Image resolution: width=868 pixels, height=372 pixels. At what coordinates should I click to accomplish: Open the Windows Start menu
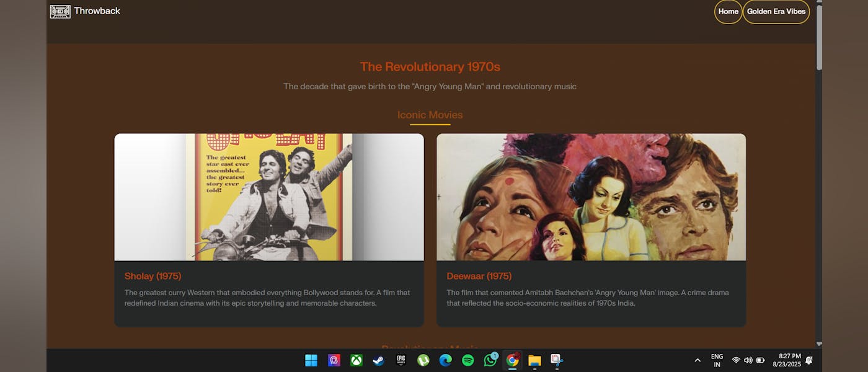tap(311, 360)
